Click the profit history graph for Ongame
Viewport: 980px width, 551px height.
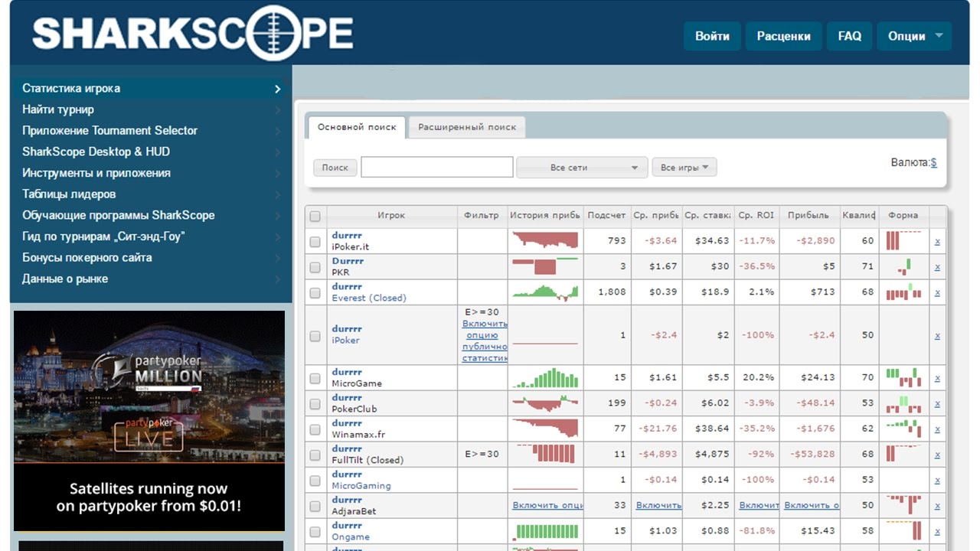click(545, 531)
